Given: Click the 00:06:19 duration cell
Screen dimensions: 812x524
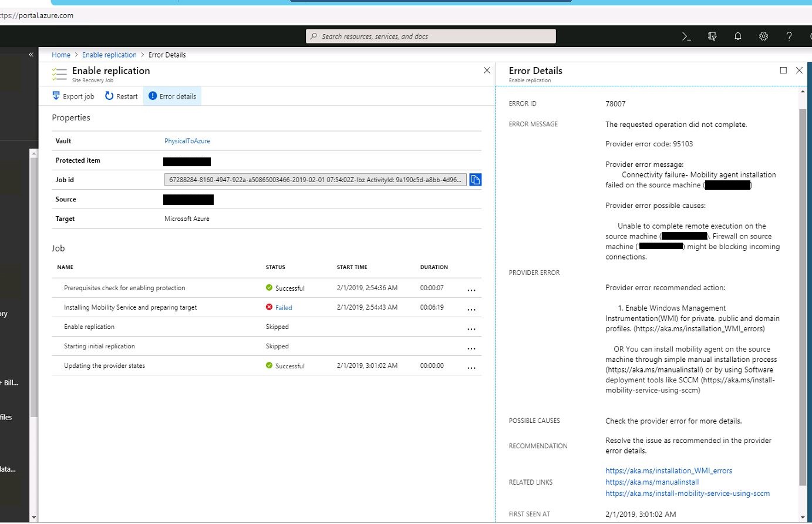Looking at the screenshot, I should coord(432,307).
